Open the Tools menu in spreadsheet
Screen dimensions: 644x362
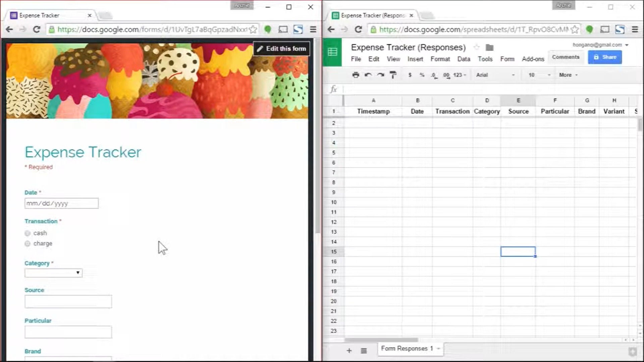pos(485,59)
